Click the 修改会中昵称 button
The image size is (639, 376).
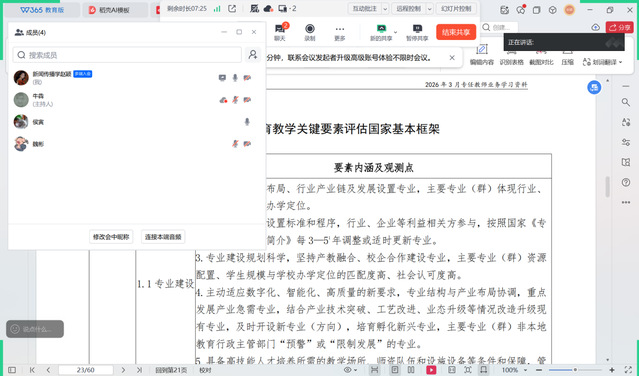tap(111, 237)
